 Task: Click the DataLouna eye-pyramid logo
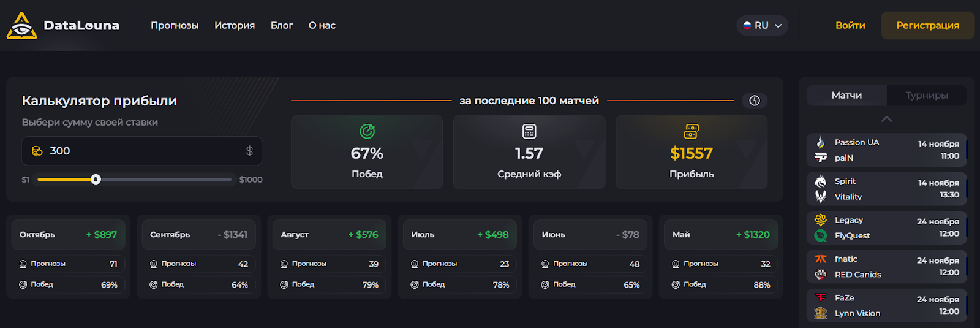click(21, 25)
